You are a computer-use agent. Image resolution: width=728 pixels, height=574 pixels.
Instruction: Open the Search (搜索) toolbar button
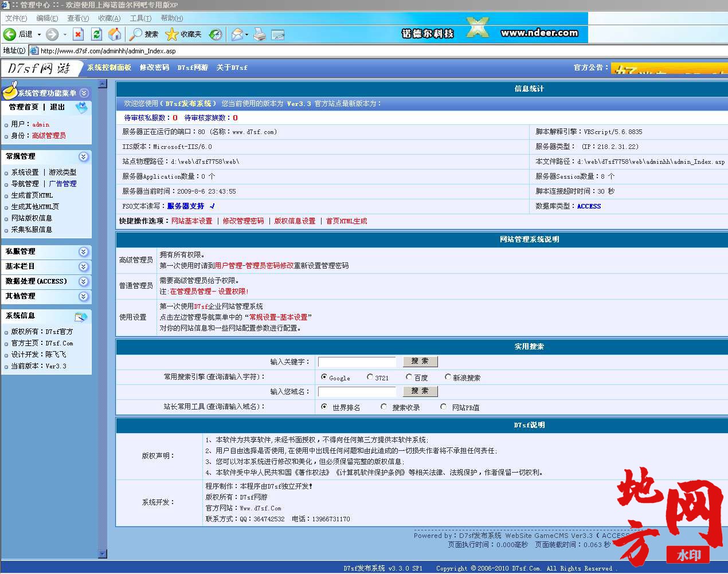click(x=143, y=34)
